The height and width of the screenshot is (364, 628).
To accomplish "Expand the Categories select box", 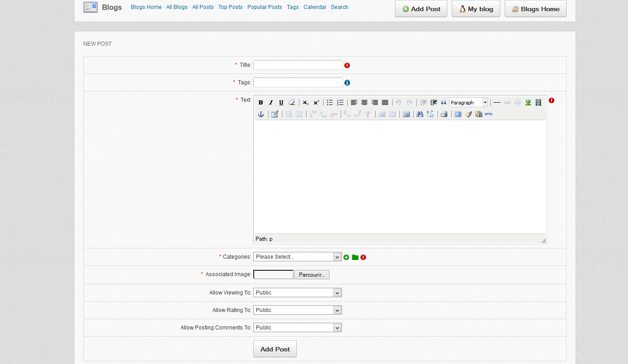I will 297,257.
